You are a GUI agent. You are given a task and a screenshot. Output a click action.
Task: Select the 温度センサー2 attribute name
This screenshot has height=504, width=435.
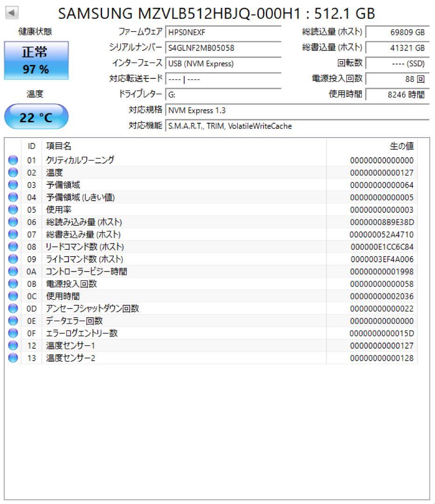70,358
